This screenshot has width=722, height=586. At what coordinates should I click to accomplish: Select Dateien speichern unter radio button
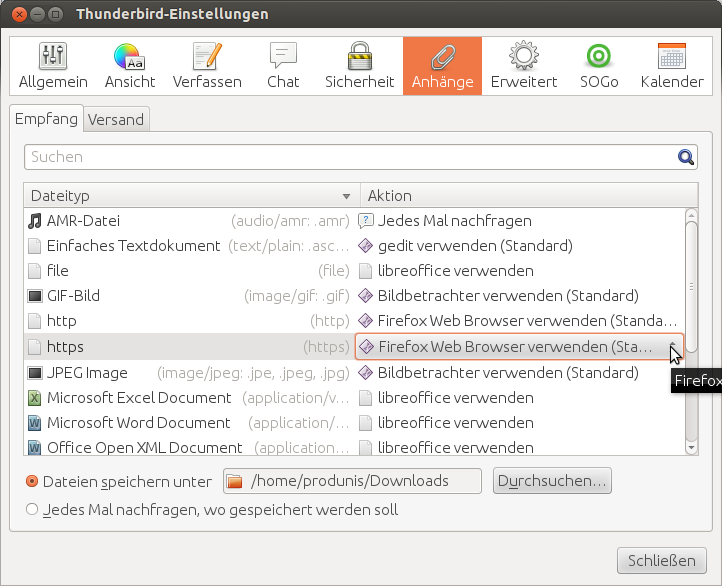point(32,482)
